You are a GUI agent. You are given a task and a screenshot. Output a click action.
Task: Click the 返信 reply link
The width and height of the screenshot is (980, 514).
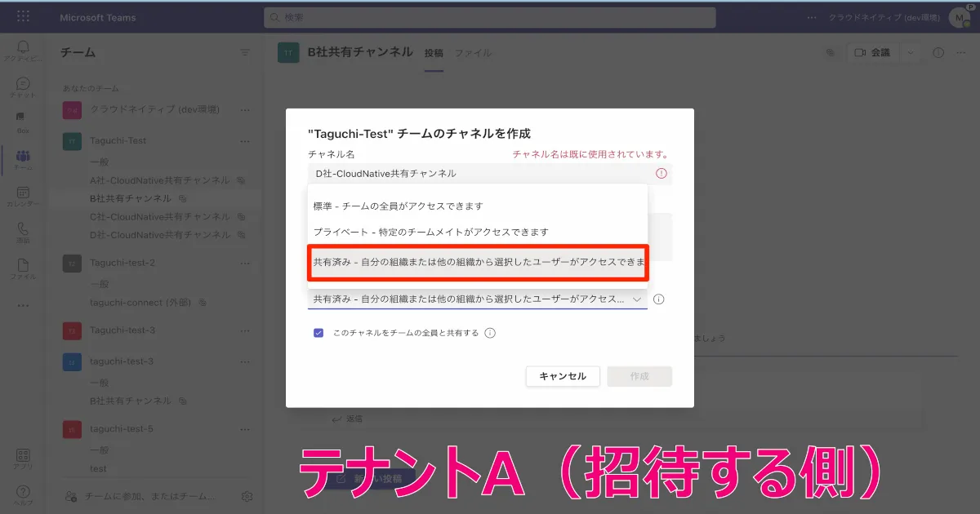click(347, 419)
